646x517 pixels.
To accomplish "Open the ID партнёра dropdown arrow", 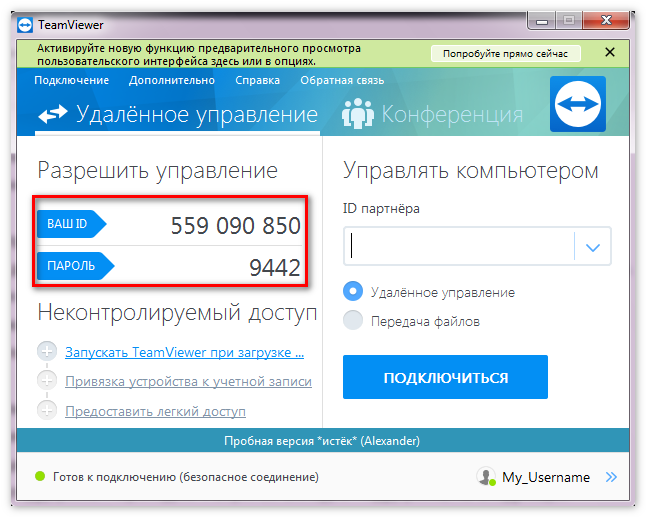I will [593, 247].
